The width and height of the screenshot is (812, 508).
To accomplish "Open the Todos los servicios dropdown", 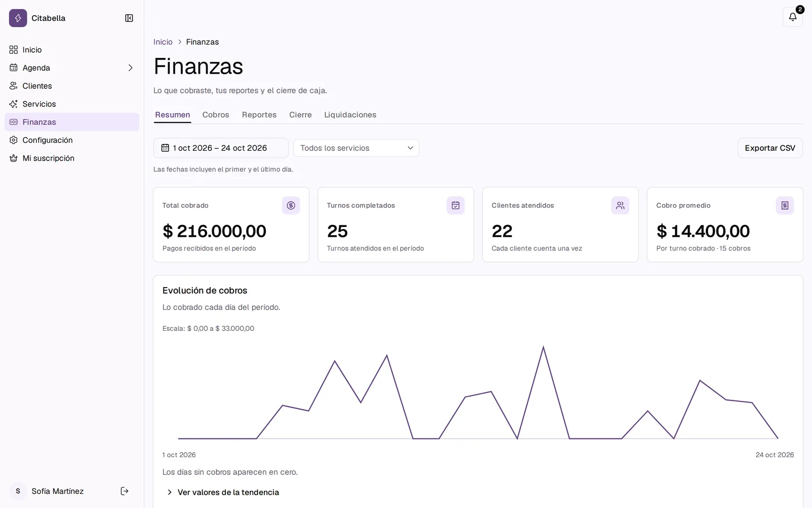I will point(356,148).
